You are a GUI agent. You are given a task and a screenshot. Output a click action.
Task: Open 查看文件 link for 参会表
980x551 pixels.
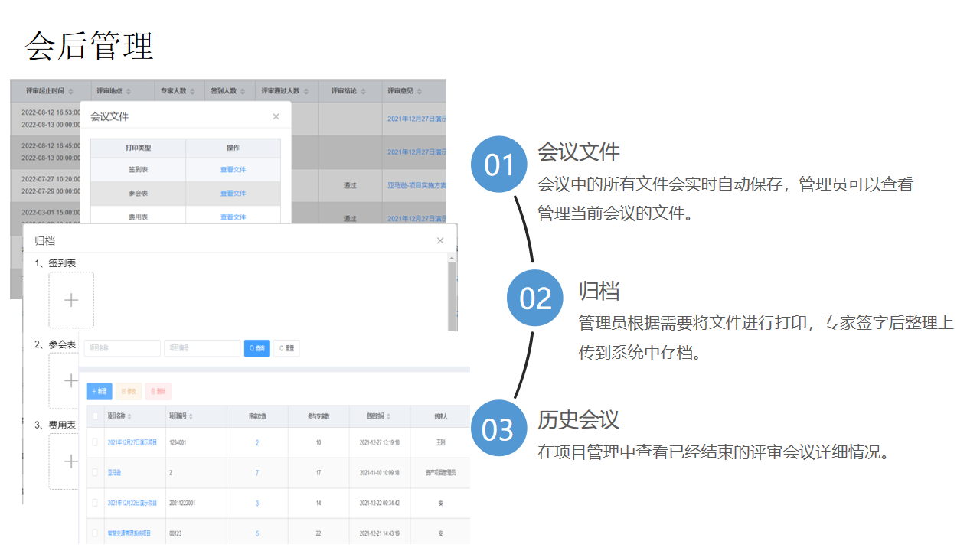point(233,194)
